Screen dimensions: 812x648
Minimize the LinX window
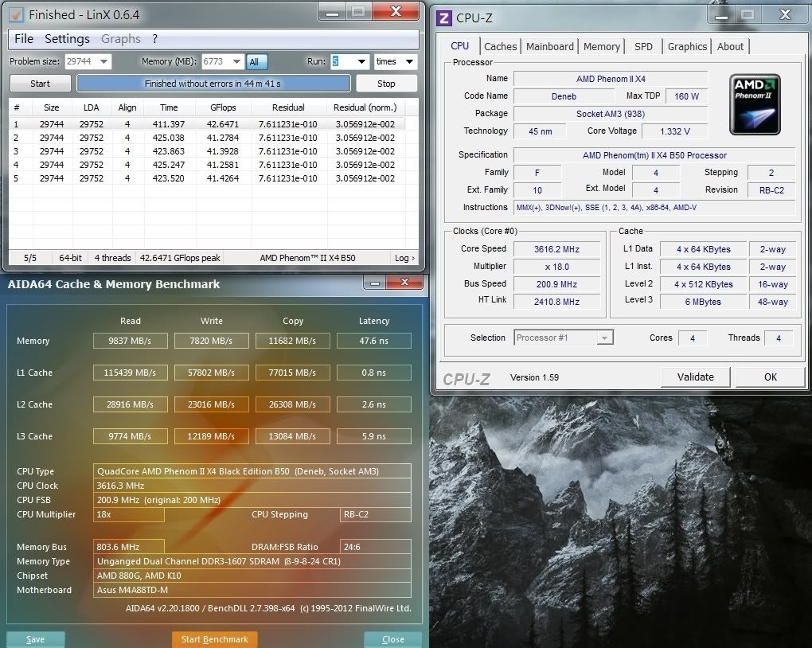tap(333, 13)
